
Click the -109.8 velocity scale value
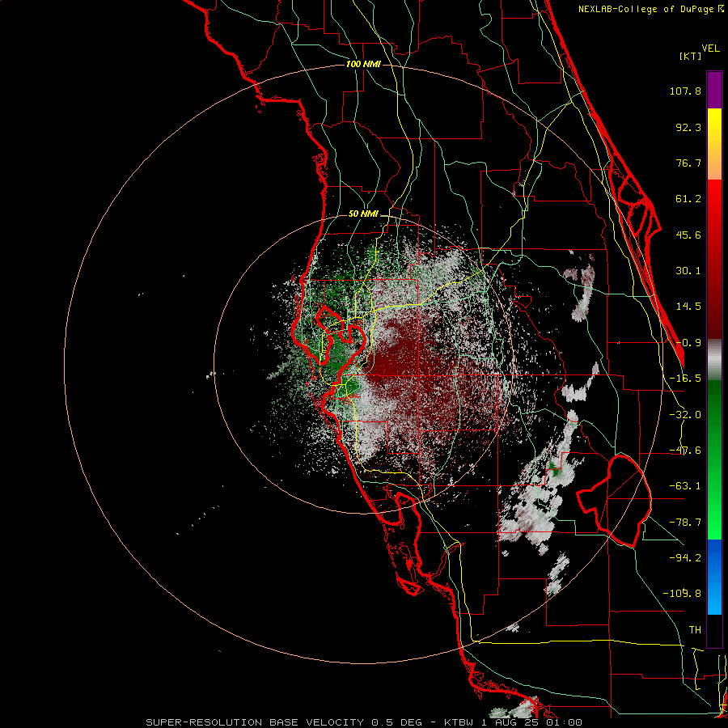pos(683,594)
